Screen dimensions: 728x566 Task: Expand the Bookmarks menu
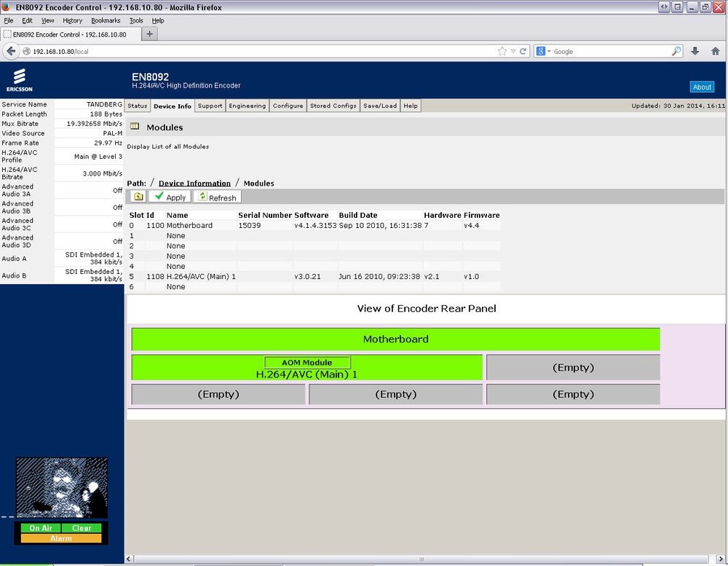coord(105,20)
